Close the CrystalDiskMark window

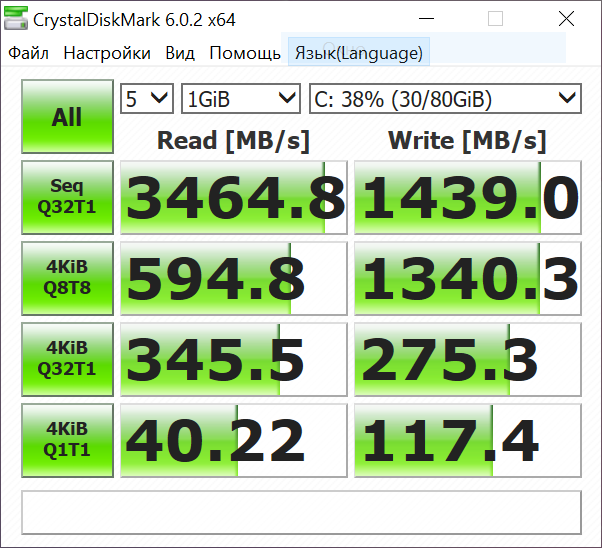click(566, 18)
